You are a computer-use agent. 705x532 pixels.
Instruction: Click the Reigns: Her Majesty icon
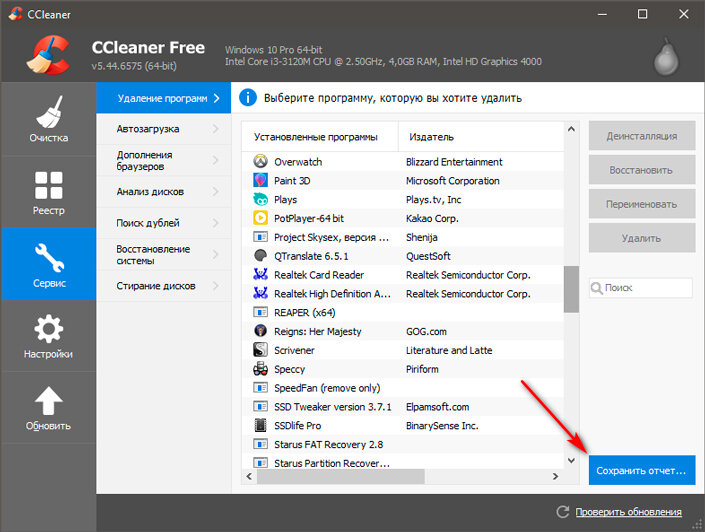[x=260, y=331]
